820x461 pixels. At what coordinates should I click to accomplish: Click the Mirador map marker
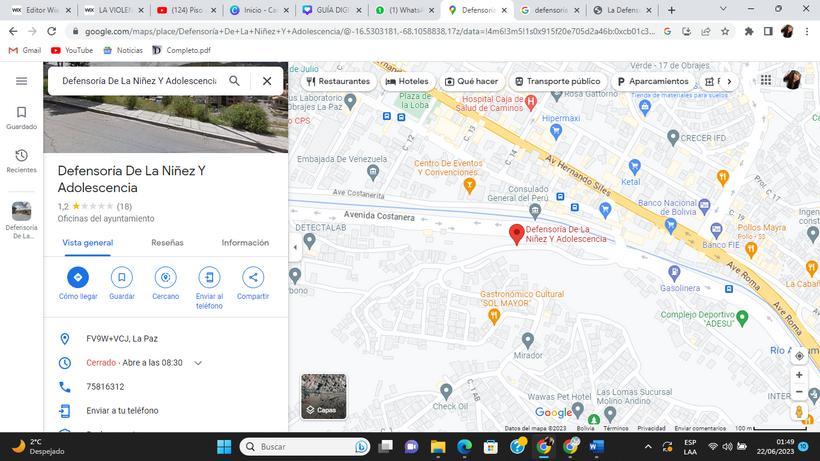tap(528, 341)
